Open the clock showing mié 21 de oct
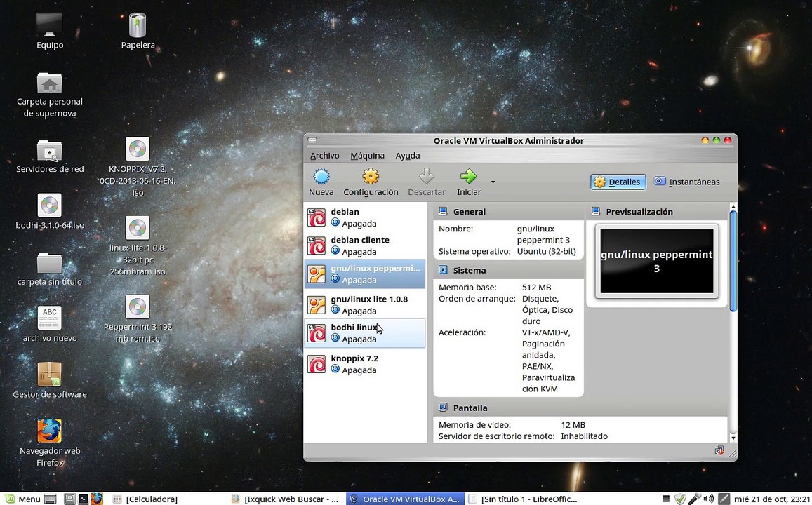This screenshot has height=505, width=812. [771, 499]
